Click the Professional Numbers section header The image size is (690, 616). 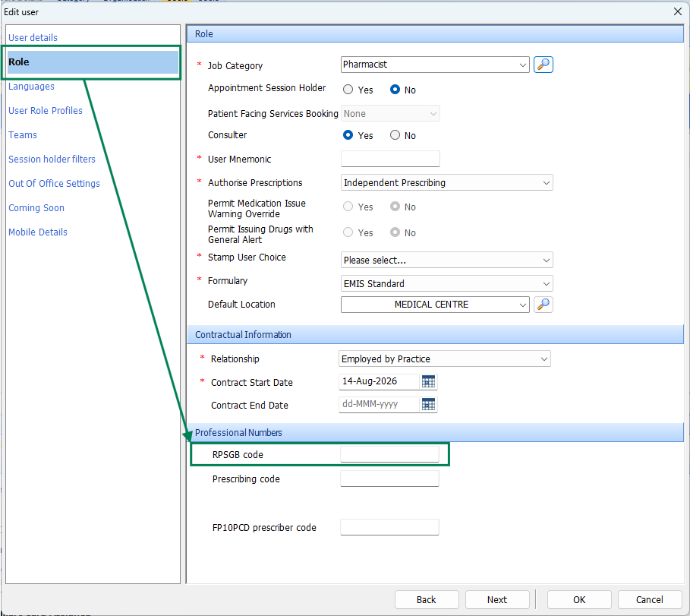click(435, 432)
